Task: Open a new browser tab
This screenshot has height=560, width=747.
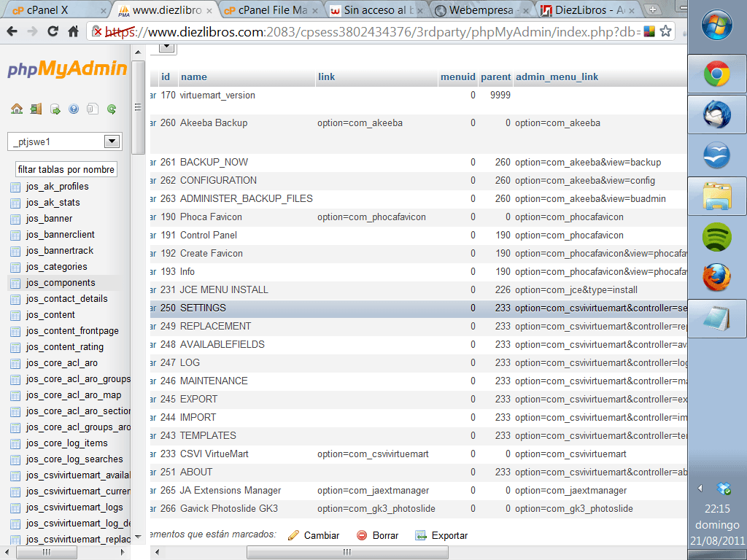Action: point(653,9)
